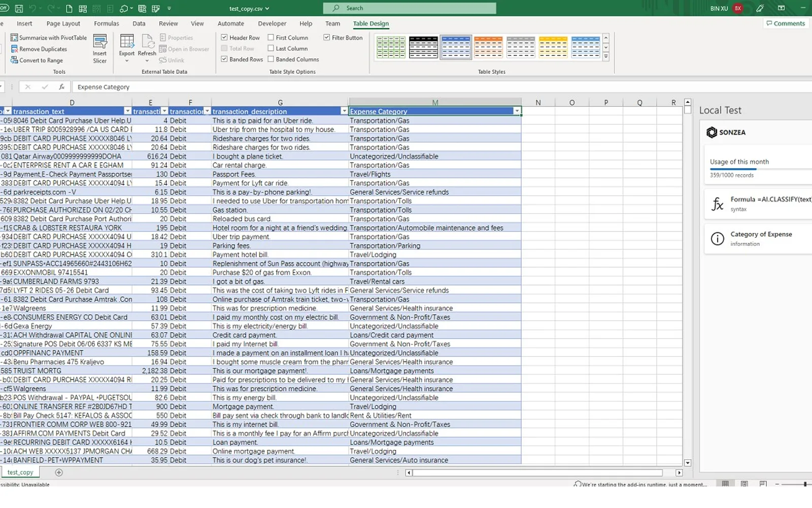
Task: Click the pen/coming soon icon near BIN XU
Action: [760, 8]
